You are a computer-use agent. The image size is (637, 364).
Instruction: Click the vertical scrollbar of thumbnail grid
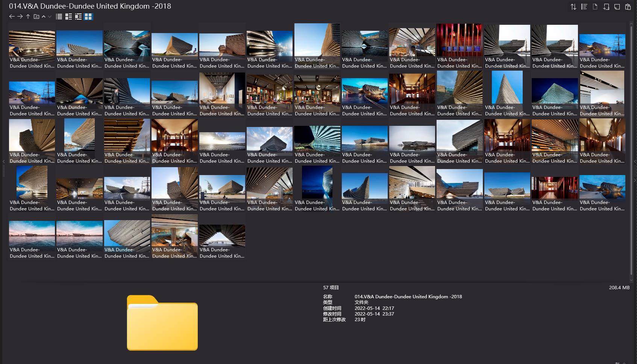631,150
